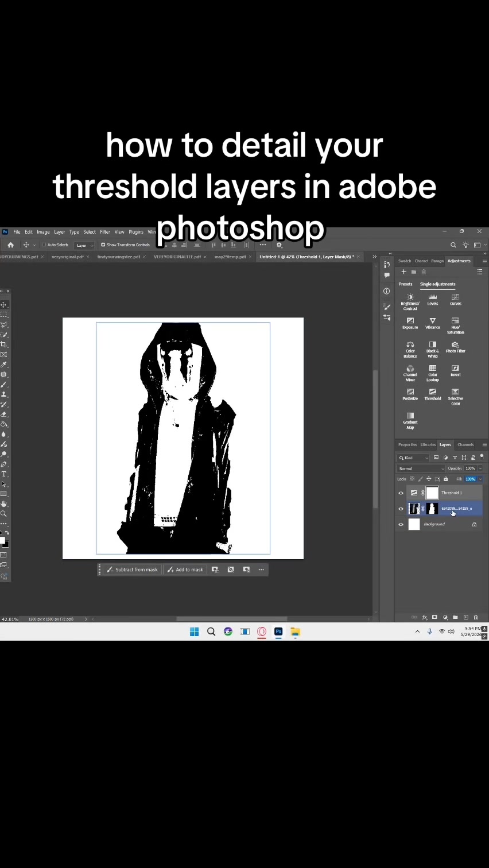
Task: Open the Kind layer filter dropdown
Action: (413, 458)
